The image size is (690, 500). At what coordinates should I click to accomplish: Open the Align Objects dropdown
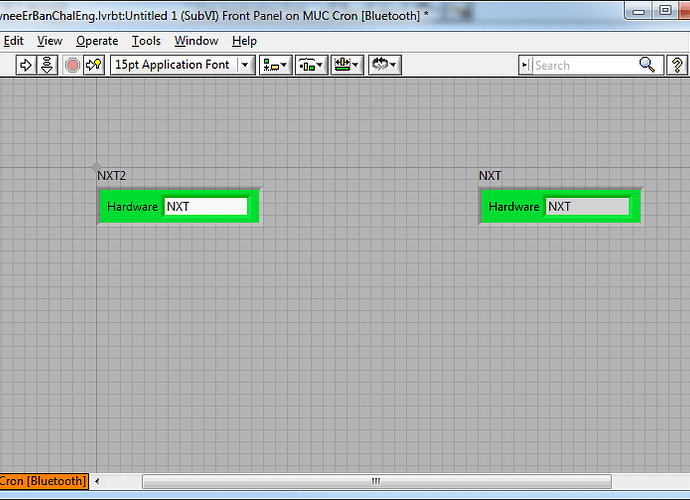pyautogui.click(x=275, y=65)
